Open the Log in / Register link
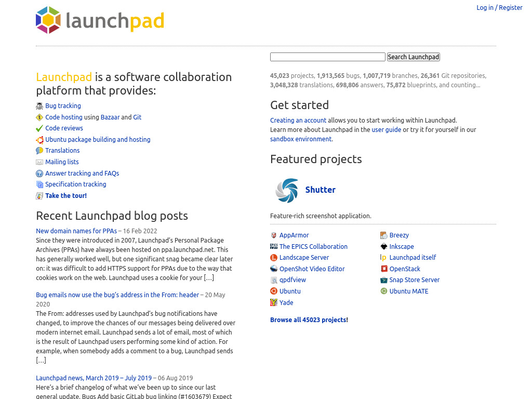 [499, 7]
